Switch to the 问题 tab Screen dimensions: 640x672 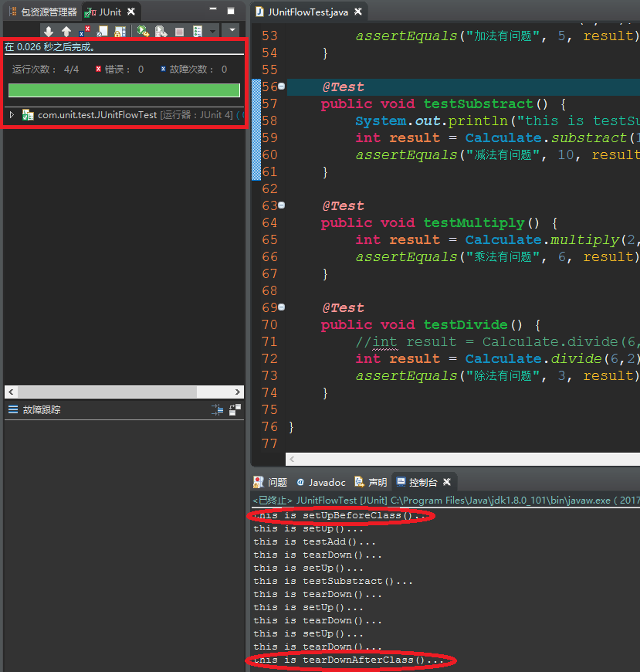coord(271,482)
